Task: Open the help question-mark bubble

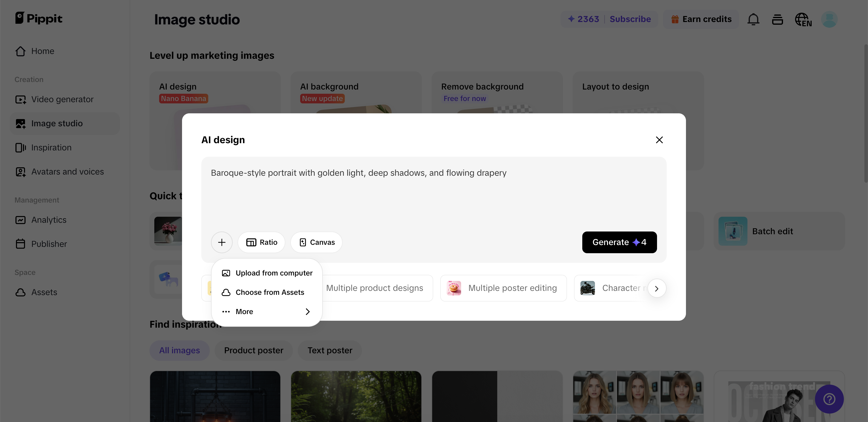Action: pyautogui.click(x=829, y=399)
